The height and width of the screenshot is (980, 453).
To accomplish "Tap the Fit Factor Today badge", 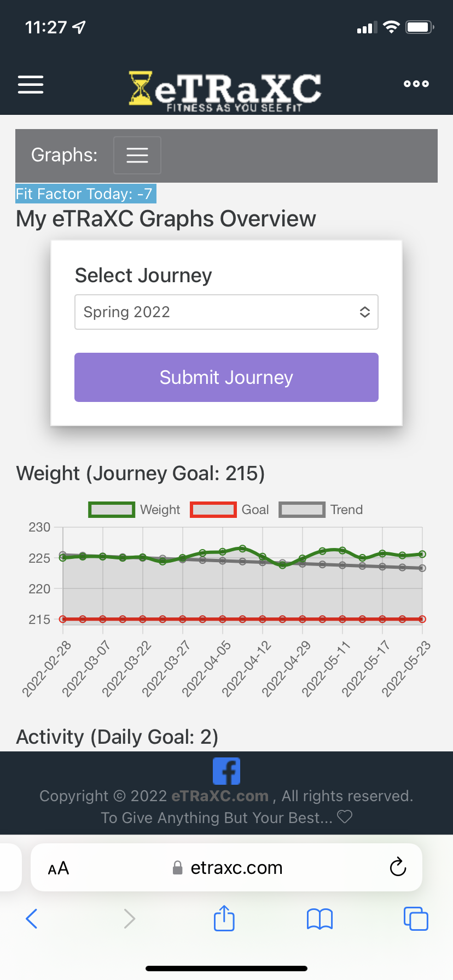I will 85,194.
